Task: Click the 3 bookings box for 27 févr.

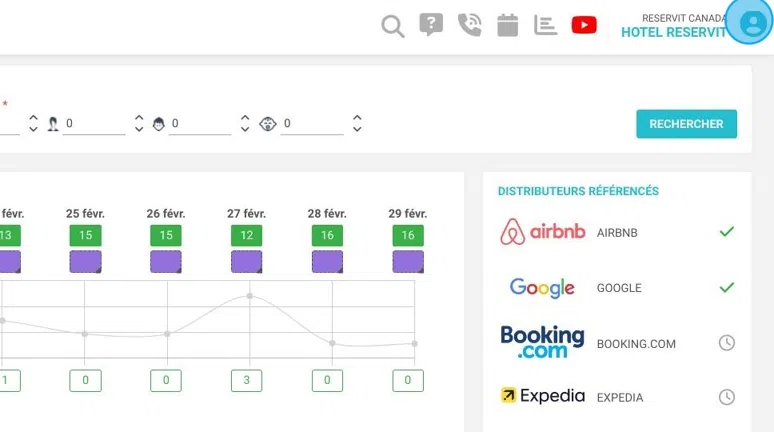Action: (x=246, y=380)
